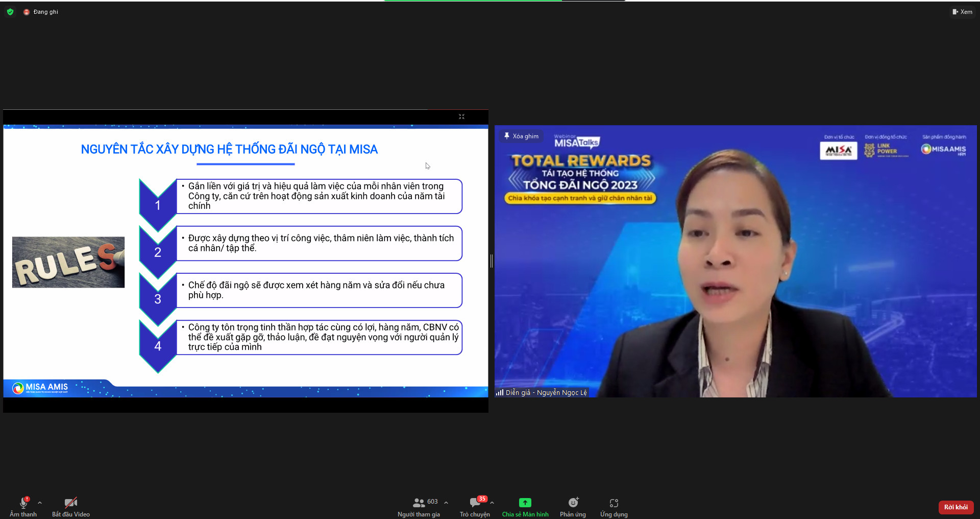The width and height of the screenshot is (980, 519).
Task: Click the RULES image on the slide
Action: tap(68, 262)
